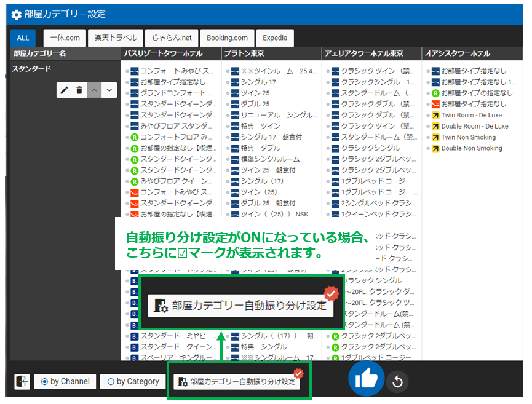This screenshot has width=532, height=404.
Task: Click the yellow arrow icon beside Twin Room - De Luxe
Action: click(435, 116)
